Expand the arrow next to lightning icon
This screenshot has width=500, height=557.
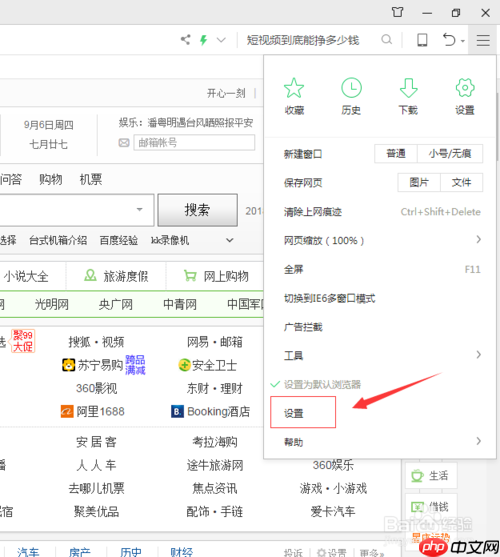tap(221, 40)
